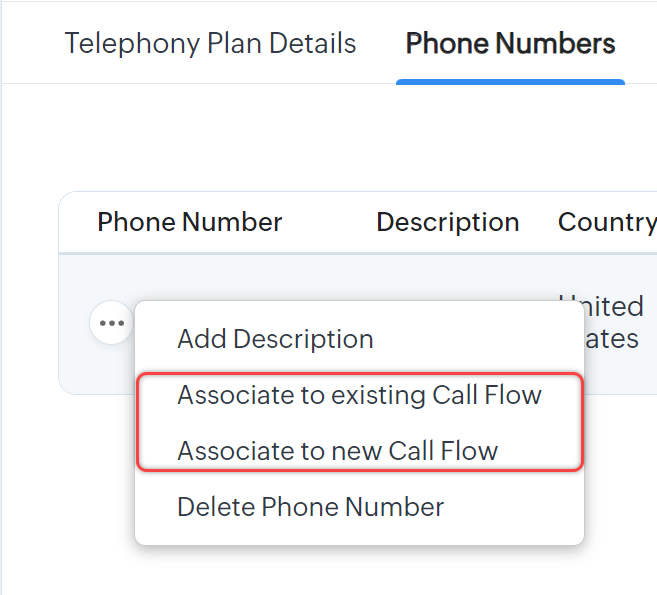The height and width of the screenshot is (595, 657).
Task: Link this number to an existing Call Flow
Action: [359, 395]
